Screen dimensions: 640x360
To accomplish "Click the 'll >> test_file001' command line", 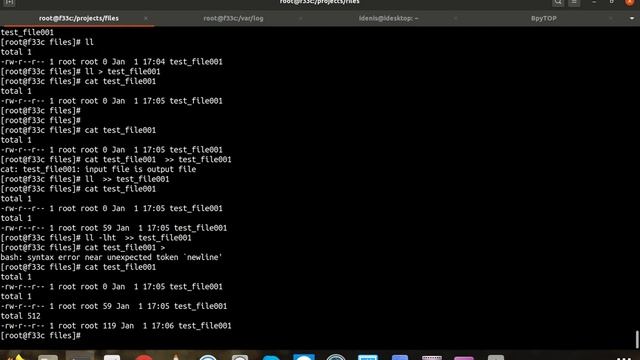I will [85, 179].
